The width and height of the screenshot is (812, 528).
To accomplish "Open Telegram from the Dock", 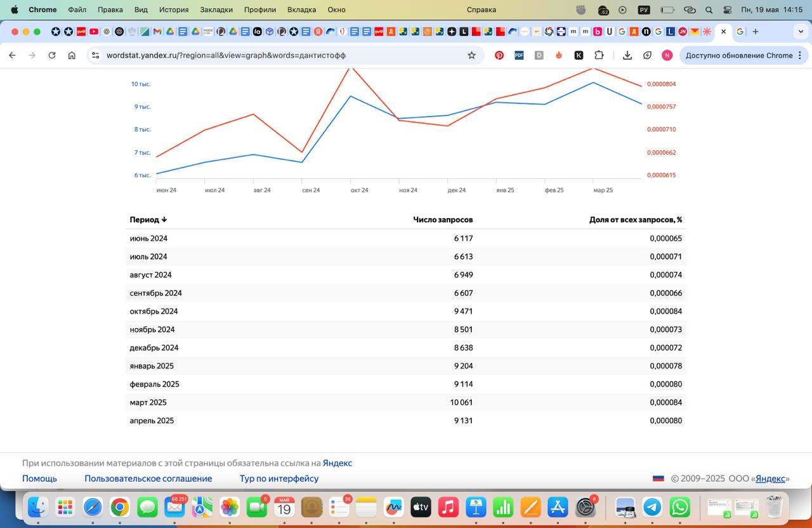I will [652, 507].
